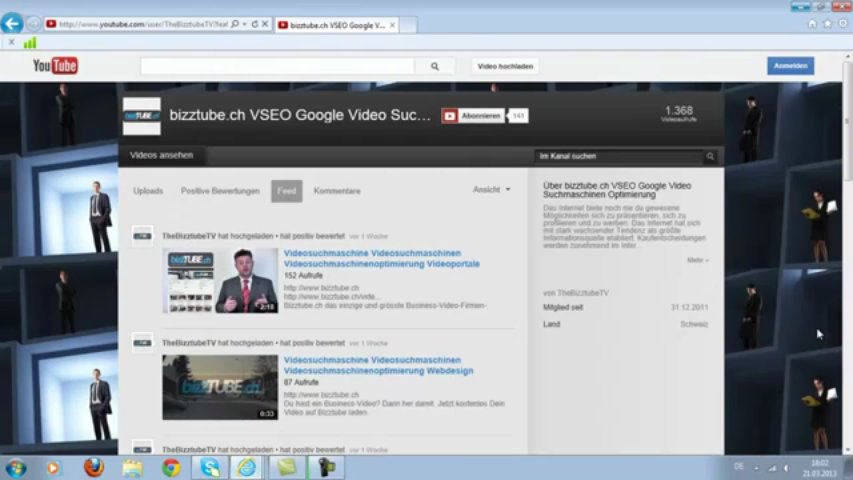Click the Anmelden sign-in button
This screenshot has height=480, width=853.
790,66
